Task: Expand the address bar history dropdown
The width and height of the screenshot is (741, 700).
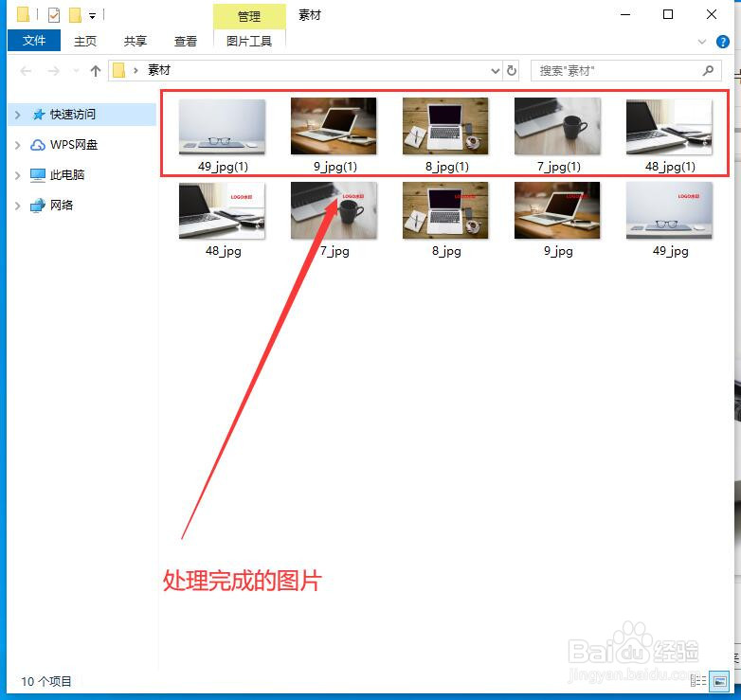Action: pos(495,71)
